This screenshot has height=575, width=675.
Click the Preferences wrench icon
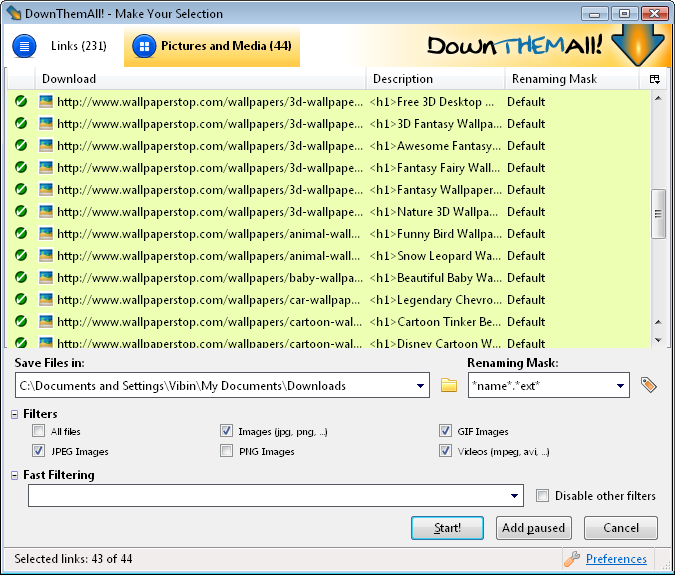click(x=572, y=559)
